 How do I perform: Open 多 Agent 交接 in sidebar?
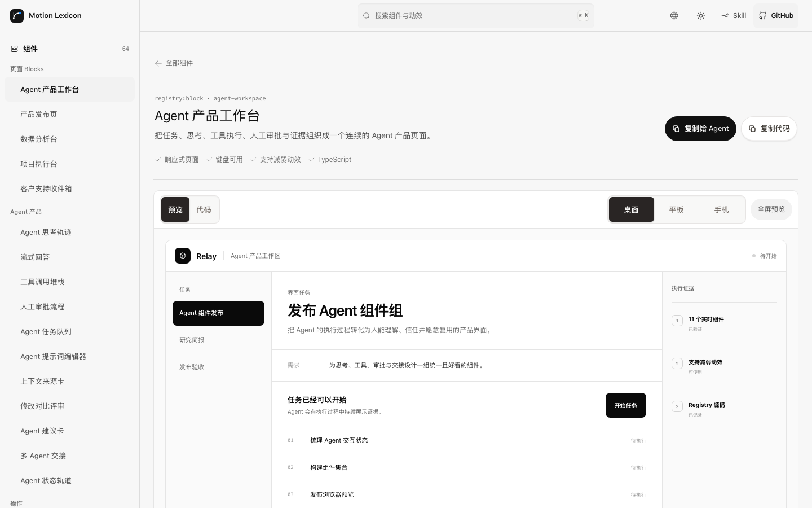pos(69,456)
